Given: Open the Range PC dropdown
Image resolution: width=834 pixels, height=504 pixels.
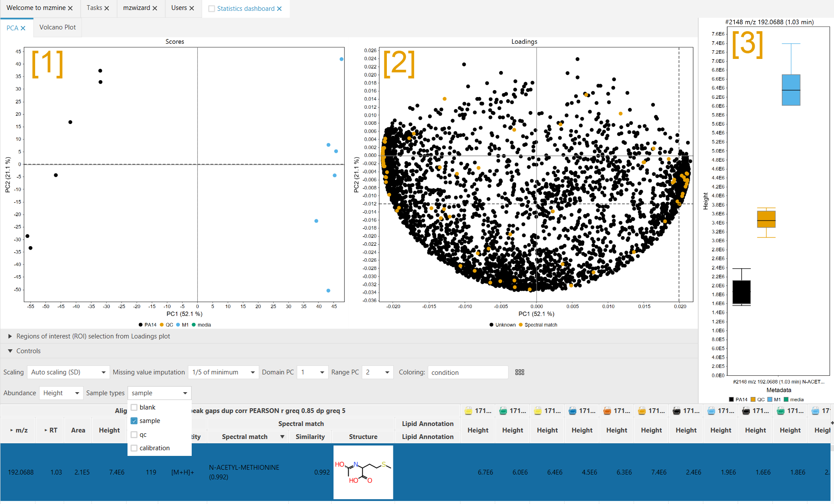Looking at the screenshot, I should (x=377, y=372).
